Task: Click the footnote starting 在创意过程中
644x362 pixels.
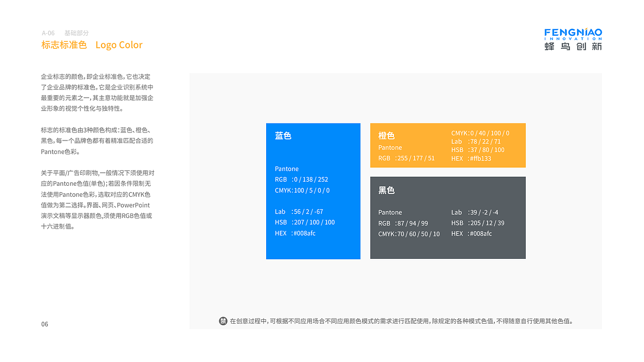Action: pyautogui.click(x=401, y=321)
